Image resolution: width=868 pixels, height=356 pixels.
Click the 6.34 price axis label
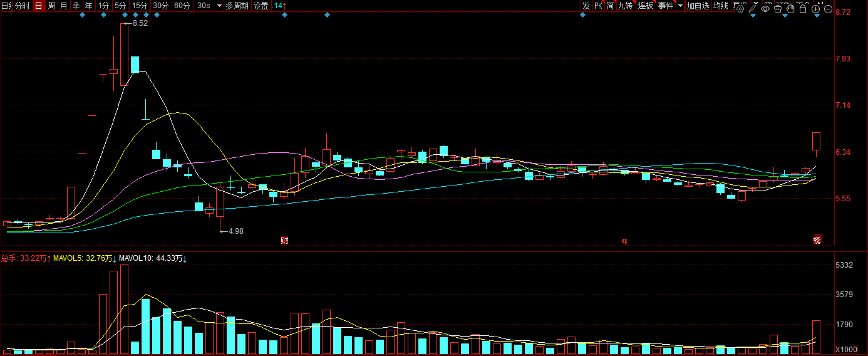coord(844,152)
